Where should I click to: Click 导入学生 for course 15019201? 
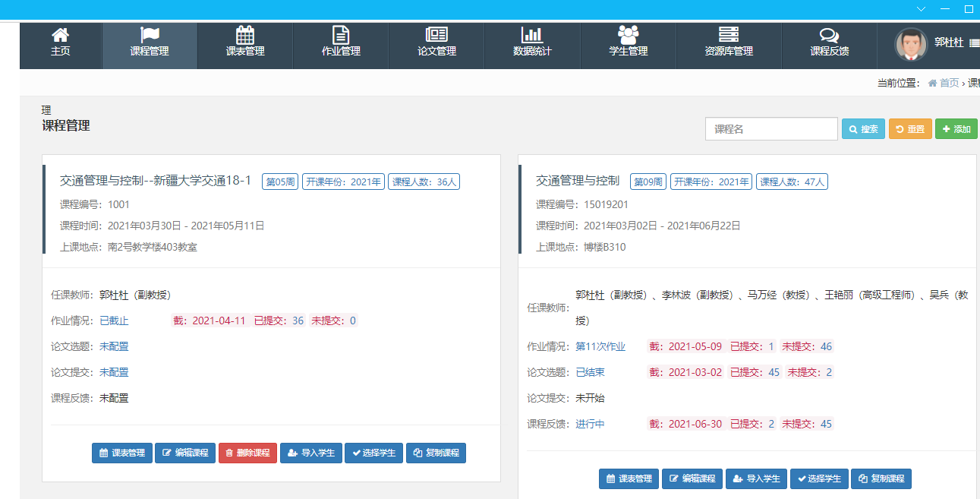click(x=756, y=479)
